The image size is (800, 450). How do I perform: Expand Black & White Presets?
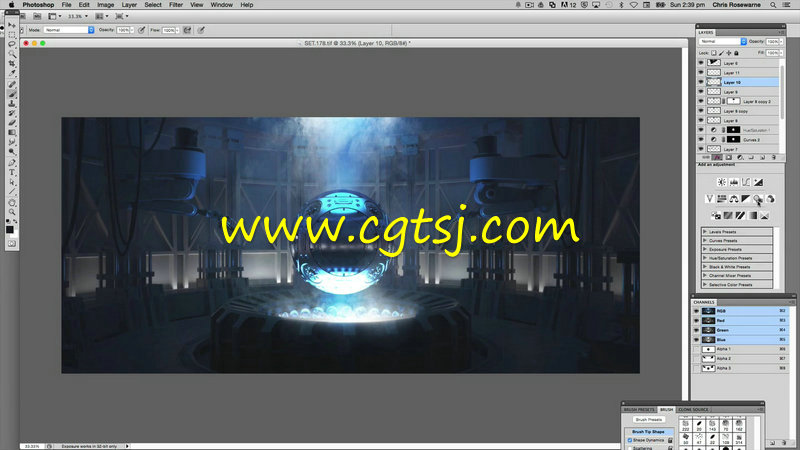(x=705, y=267)
